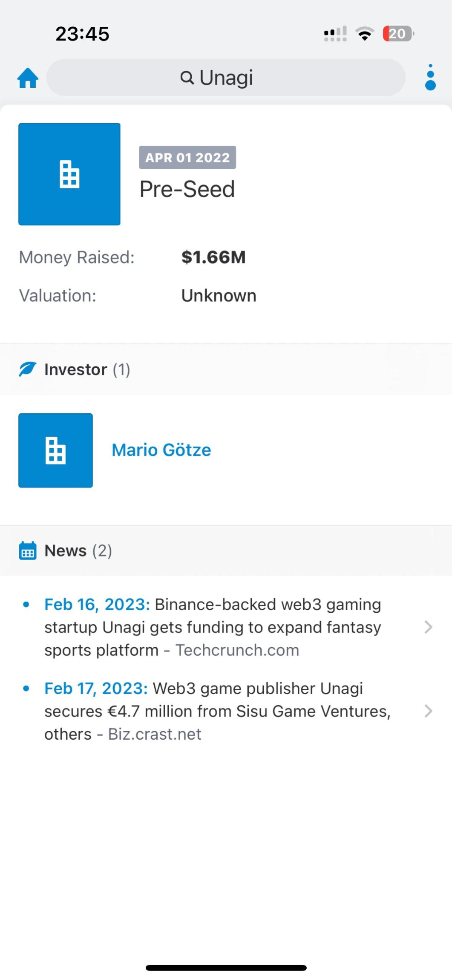Tap the News calendar icon
The image size is (452, 980).
(x=28, y=551)
